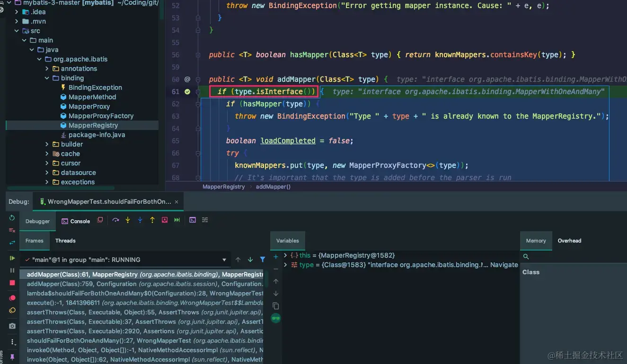The width and height of the screenshot is (627, 364).
Task: Stop the debug session with the red square
Action: 12,283
